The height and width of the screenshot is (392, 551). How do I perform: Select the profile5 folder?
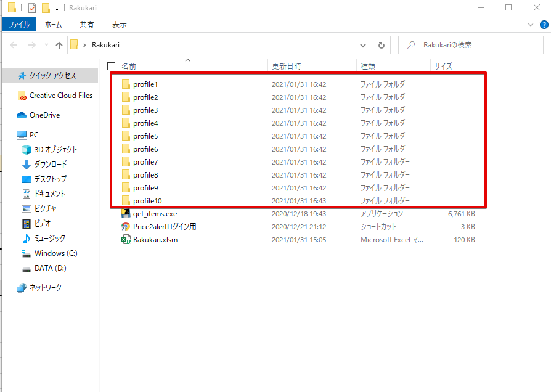(145, 136)
